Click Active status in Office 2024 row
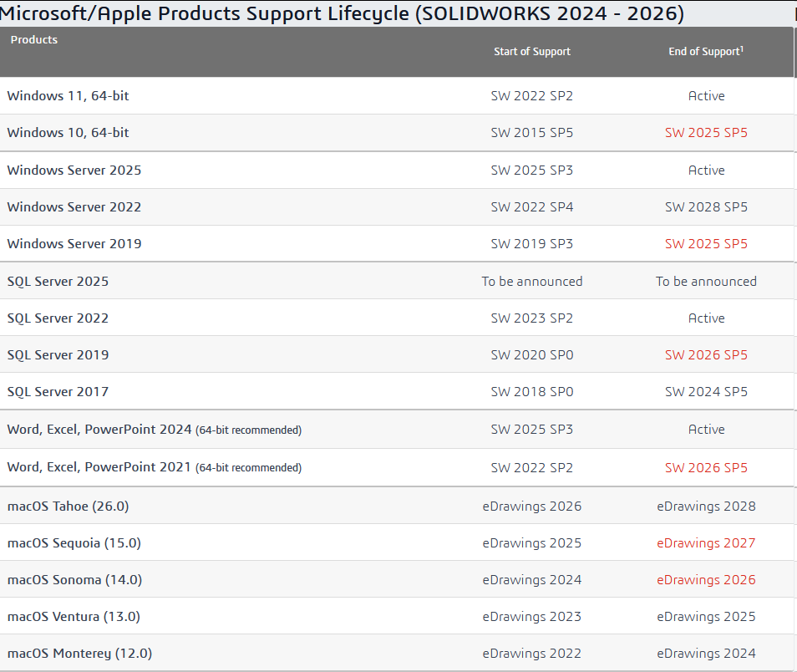The image size is (797, 672). 706,430
